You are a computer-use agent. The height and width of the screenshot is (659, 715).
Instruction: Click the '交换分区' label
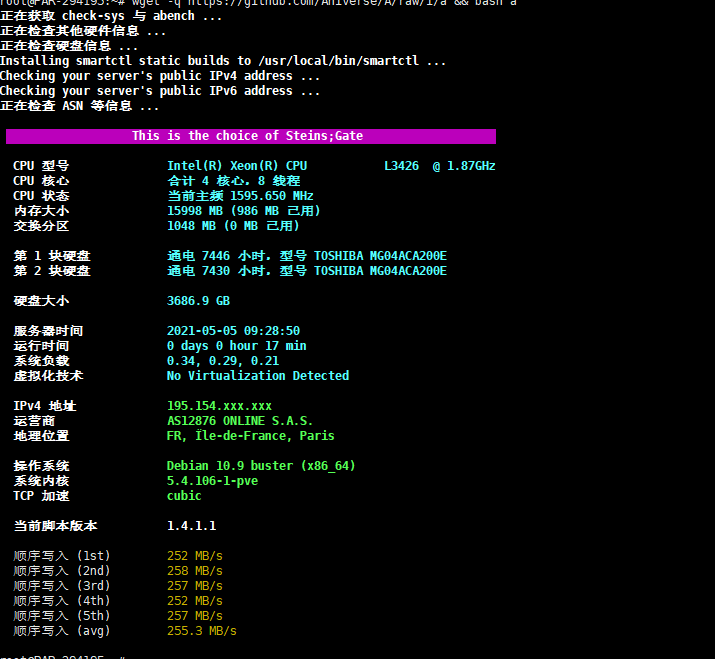41,226
